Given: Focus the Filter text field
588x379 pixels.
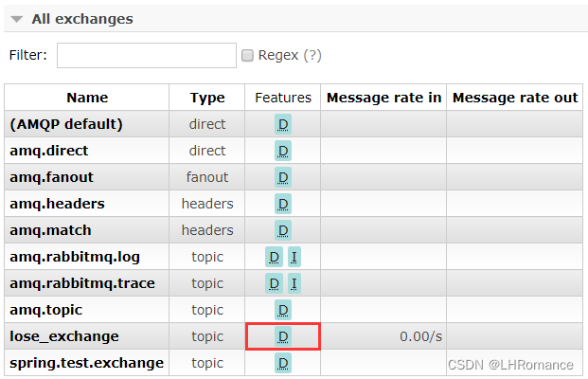Looking at the screenshot, I should point(147,55).
